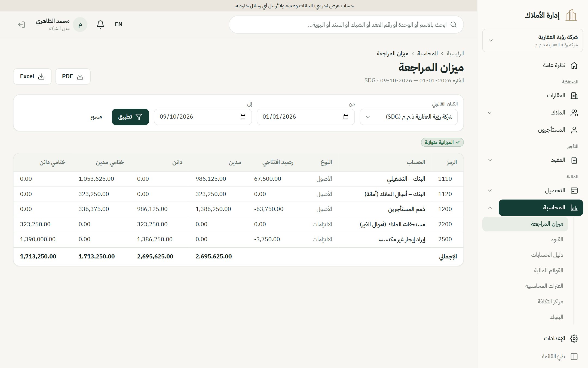Viewport: 588px width, 368px height.
Task: Select ميزان المراجعة submenu item
Action: 525,224
